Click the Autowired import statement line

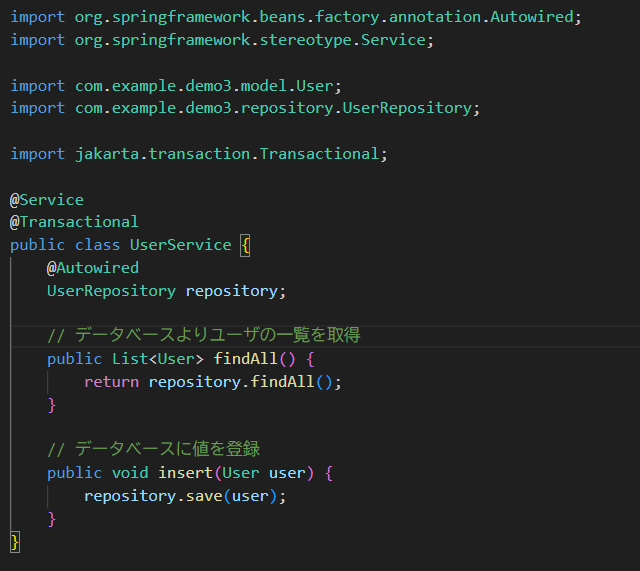[x=295, y=17]
